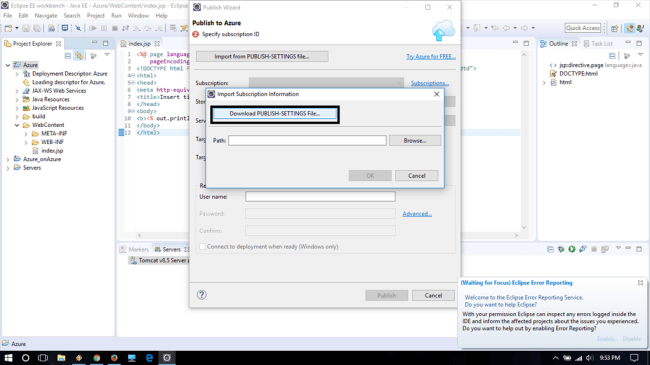Viewport: 650px width, 365px height.
Task: Select Tomcat v8.5 Server entry
Action: pos(159,260)
